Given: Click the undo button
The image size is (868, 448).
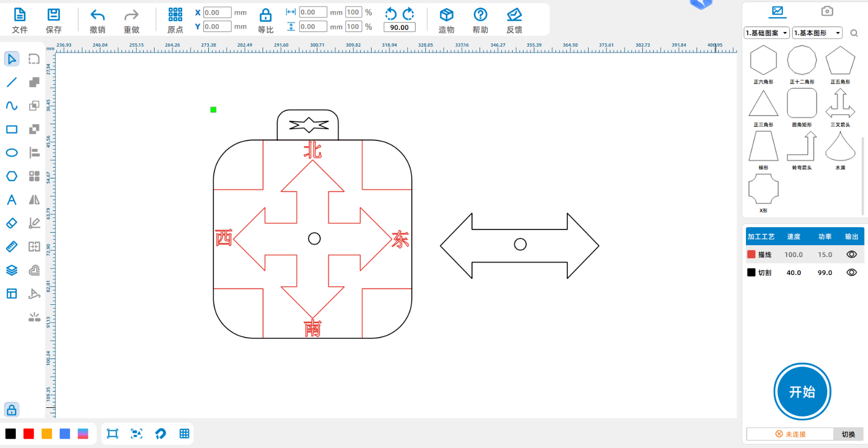Looking at the screenshot, I should pos(98,21).
